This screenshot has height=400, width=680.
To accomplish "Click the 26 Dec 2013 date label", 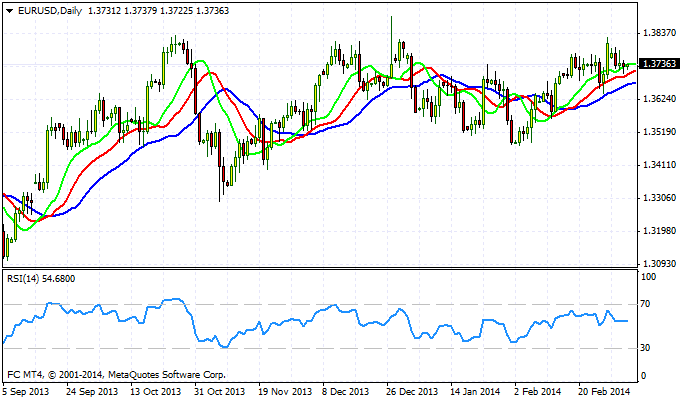I will point(412,391).
